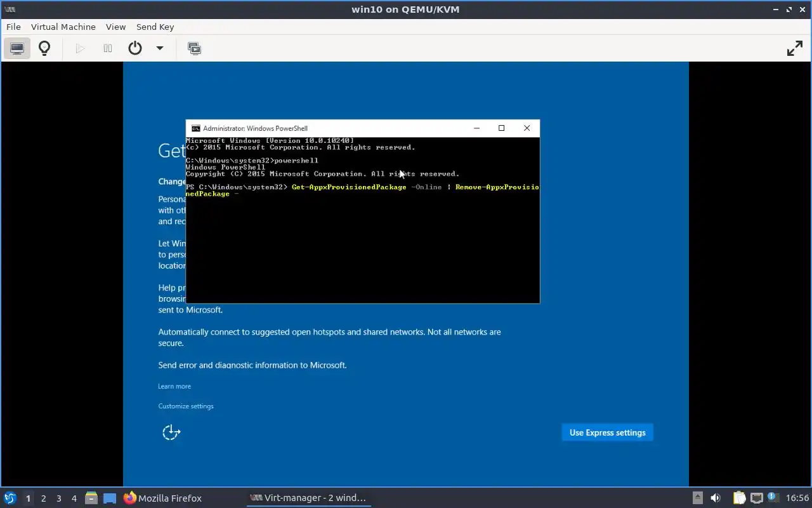Open the Manage VM snapshots icon
The height and width of the screenshot is (508, 812).
click(194, 48)
